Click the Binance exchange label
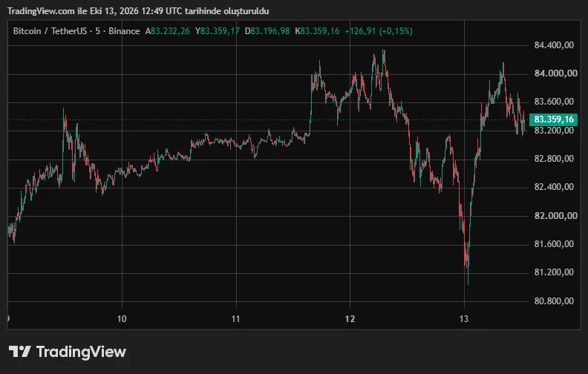The width and height of the screenshot is (588, 374). (x=124, y=31)
